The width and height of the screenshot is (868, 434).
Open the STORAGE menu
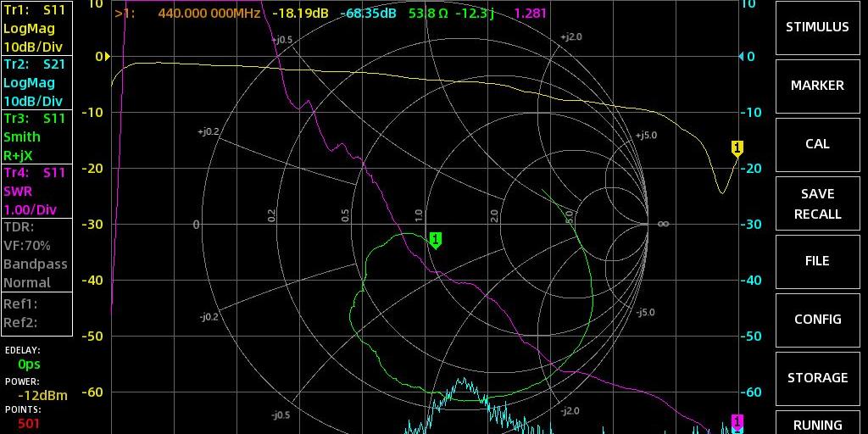(x=817, y=377)
